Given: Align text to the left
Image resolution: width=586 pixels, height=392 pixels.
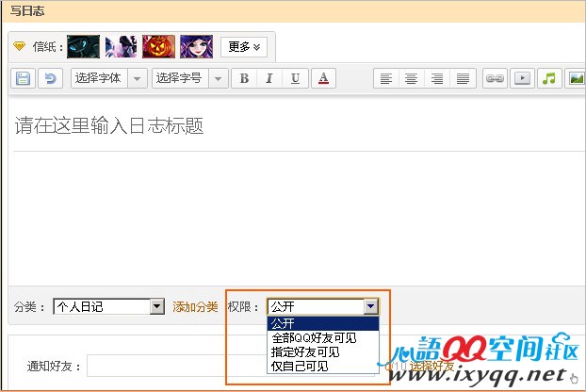Looking at the screenshot, I should point(386,78).
